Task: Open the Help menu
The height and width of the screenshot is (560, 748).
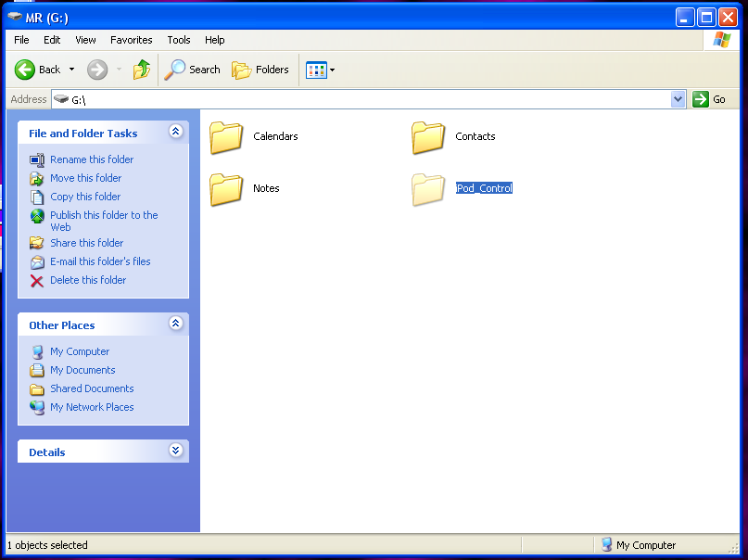Action: tap(215, 40)
